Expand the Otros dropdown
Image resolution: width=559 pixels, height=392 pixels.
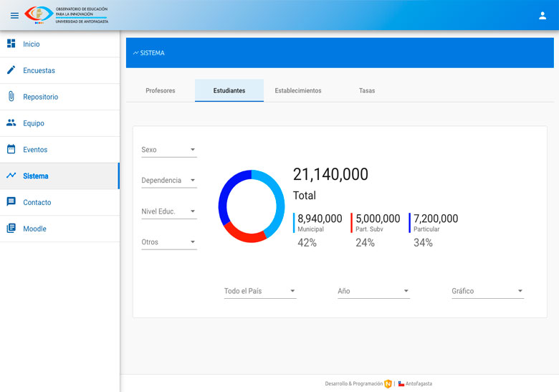169,242
